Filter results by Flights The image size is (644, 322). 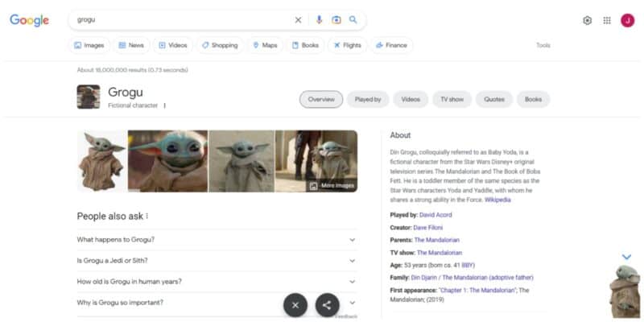pos(348,45)
